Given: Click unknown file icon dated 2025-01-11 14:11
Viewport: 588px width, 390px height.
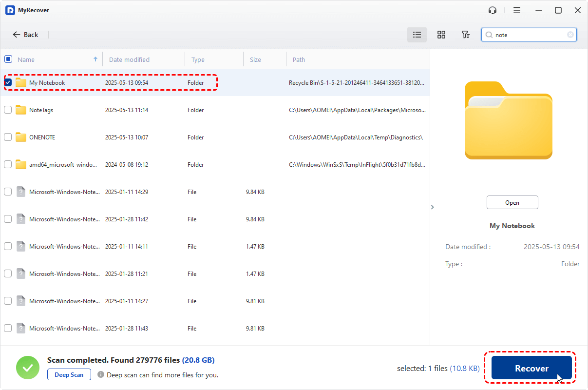Looking at the screenshot, I should click(x=20, y=246).
